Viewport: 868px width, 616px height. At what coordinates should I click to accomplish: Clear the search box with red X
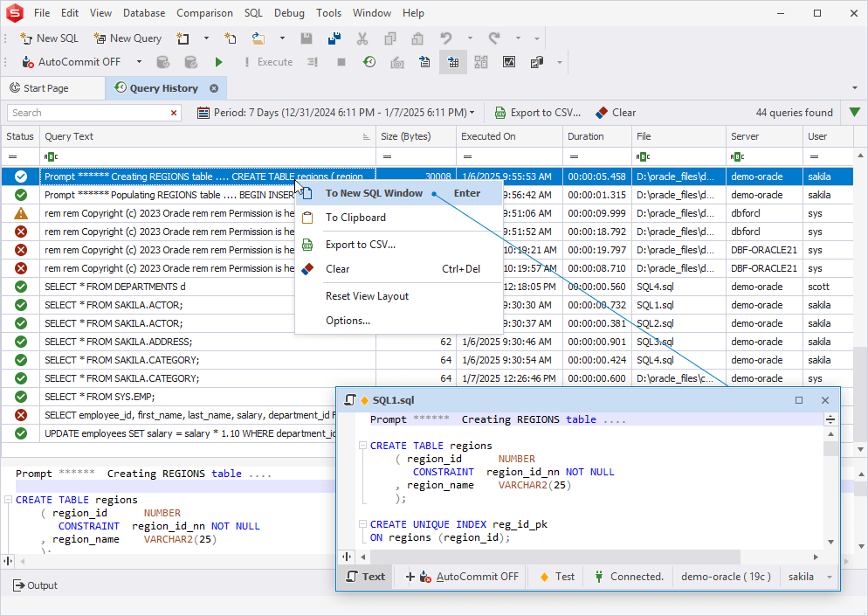coord(174,113)
